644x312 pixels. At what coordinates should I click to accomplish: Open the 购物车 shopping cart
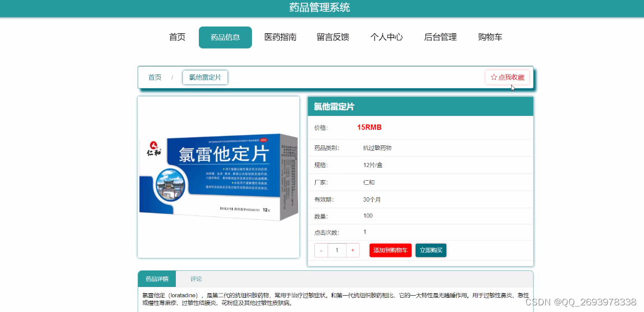point(490,37)
